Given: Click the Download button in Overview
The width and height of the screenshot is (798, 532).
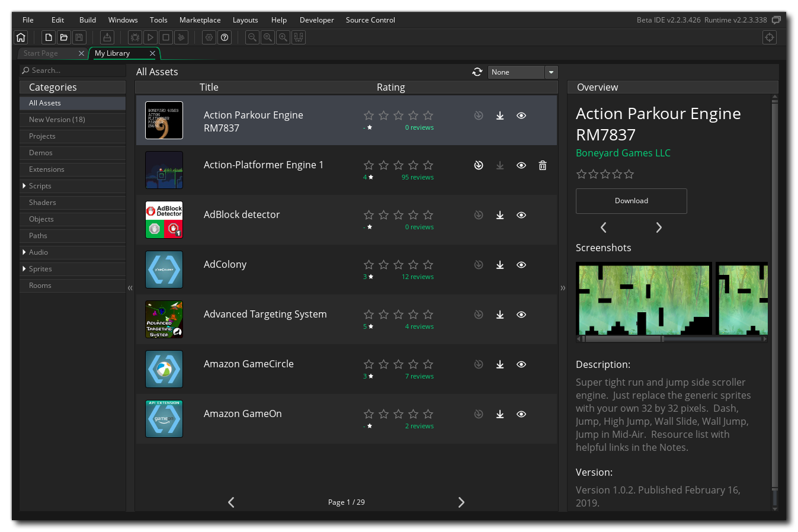Looking at the screenshot, I should tap(632, 201).
